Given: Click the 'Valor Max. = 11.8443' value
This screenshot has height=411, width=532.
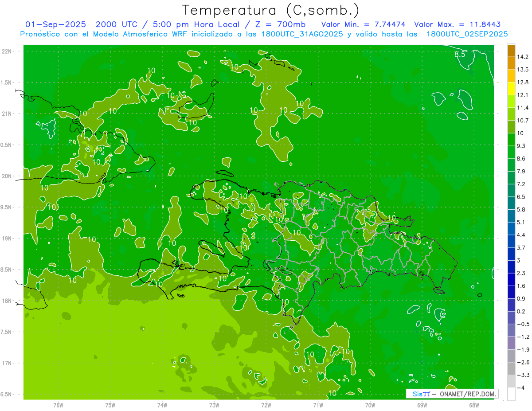Looking at the screenshot, I should coord(458,24).
